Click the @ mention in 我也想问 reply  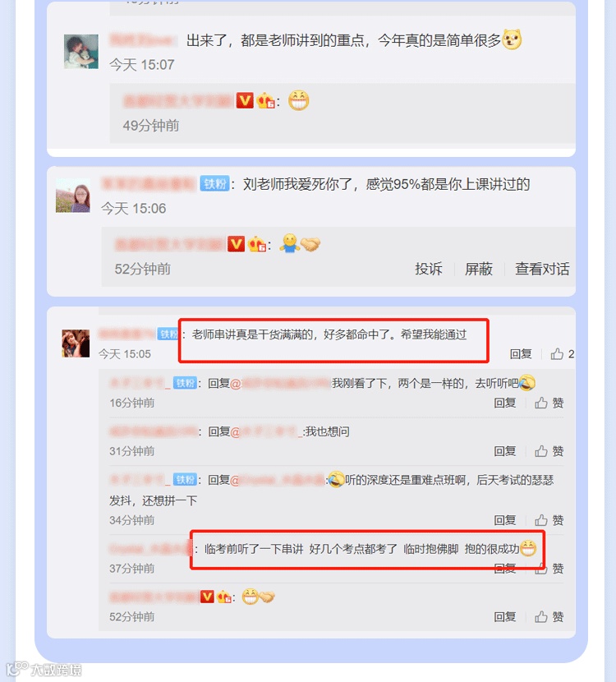pyautogui.click(x=265, y=432)
